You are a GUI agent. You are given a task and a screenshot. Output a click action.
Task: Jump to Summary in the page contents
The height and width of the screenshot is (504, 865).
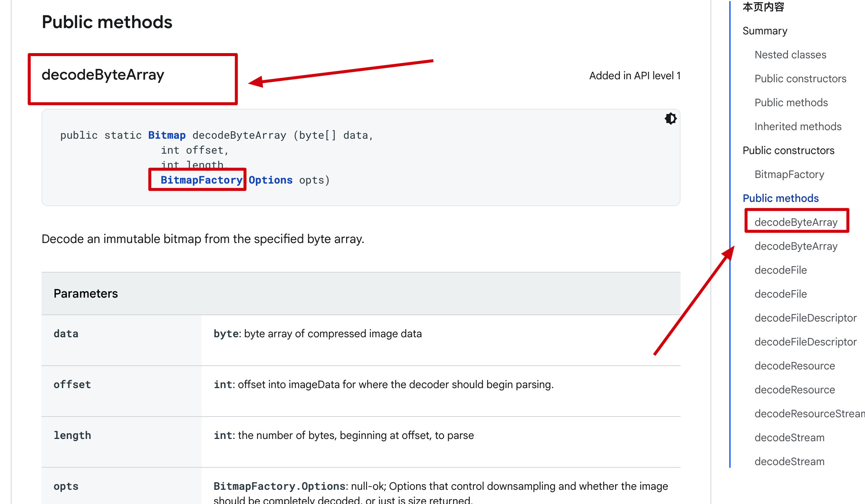tap(765, 31)
